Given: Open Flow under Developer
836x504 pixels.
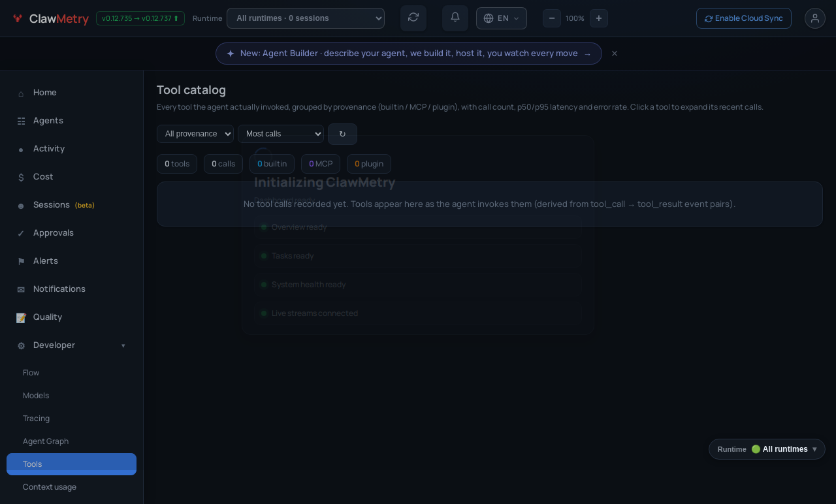Looking at the screenshot, I should [72, 373].
